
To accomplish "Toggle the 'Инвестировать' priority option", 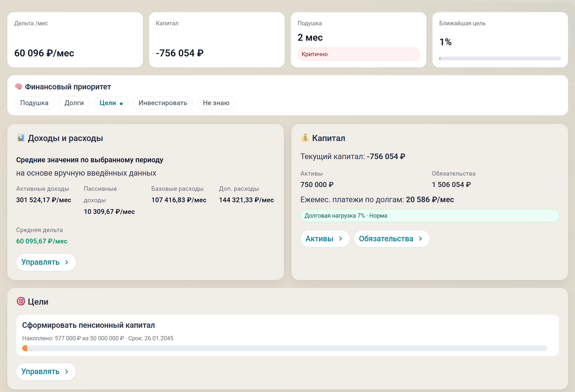I will click(x=162, y=103).
